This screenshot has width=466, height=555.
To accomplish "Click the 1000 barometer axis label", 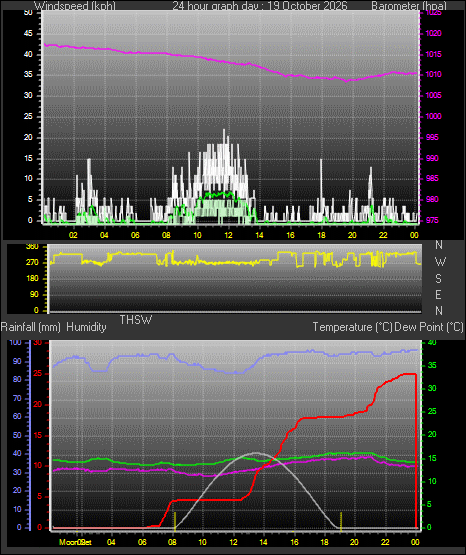I will (433, 116).
